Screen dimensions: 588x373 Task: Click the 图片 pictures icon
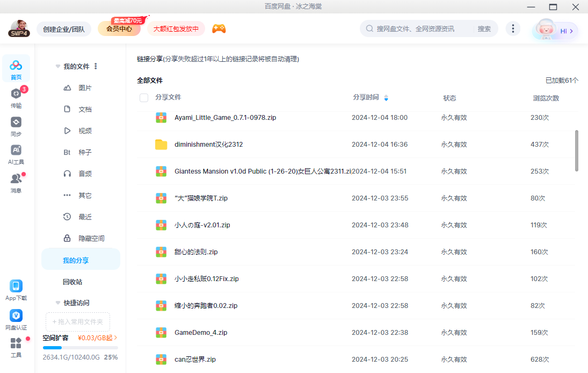(67, 88)
